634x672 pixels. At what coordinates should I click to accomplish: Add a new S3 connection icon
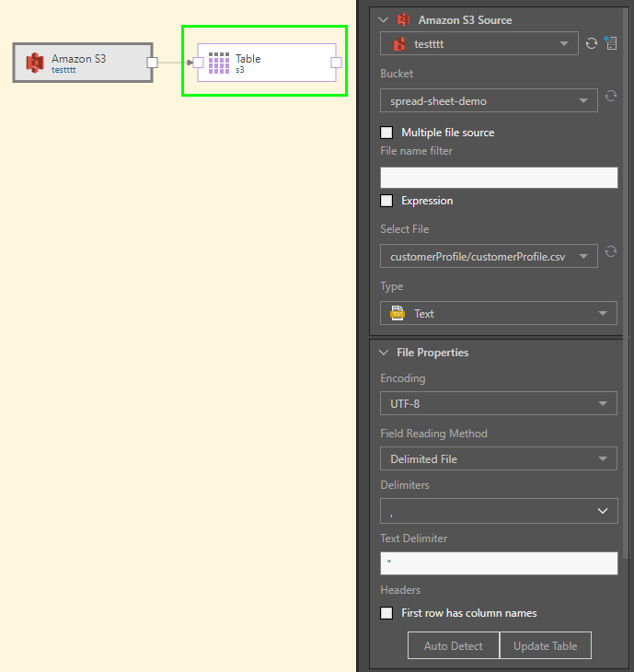pyautogui.click(x=610, y=43)
